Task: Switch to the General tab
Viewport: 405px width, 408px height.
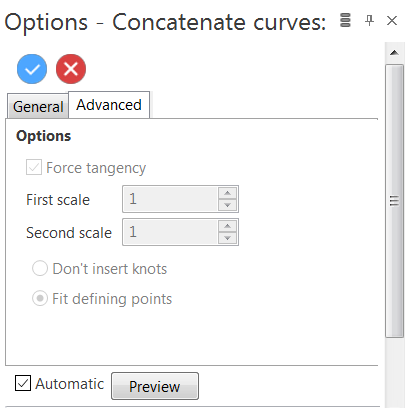Action: (38, 107)
